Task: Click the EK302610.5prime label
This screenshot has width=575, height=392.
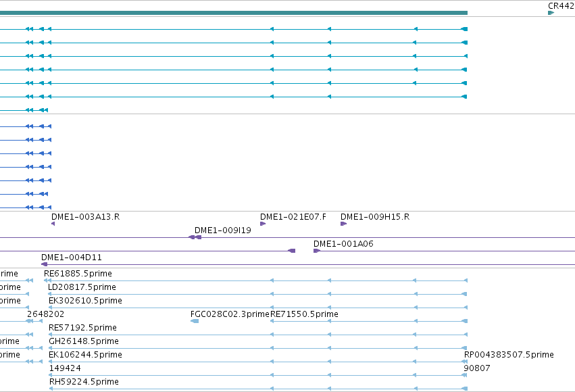Action: tap(85, 301)
